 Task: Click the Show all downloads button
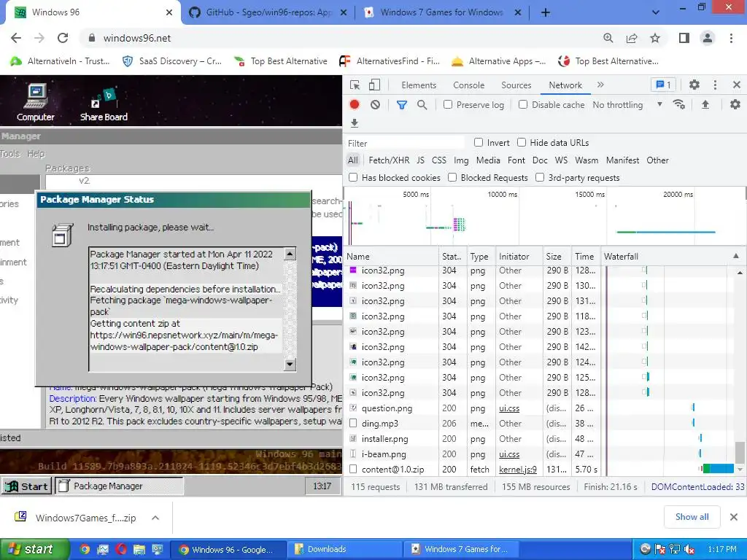(x=692, y=517)
